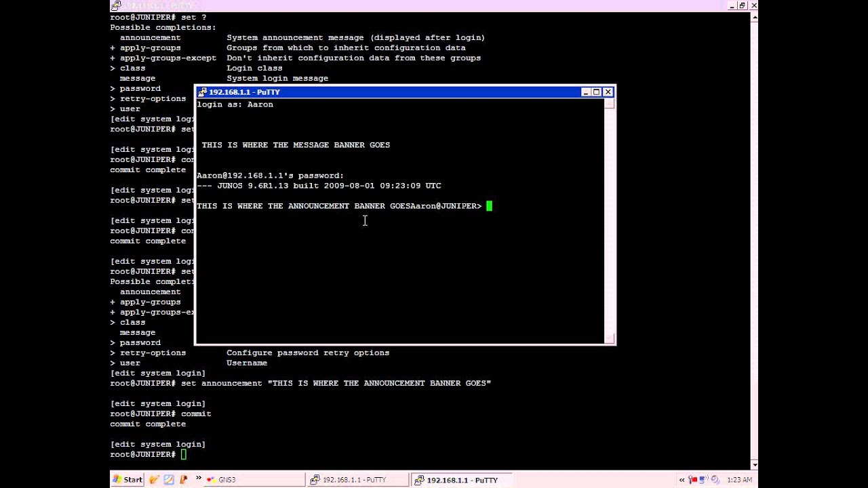Click the 'Aaron@JUNIPER>' prompt in front window
The image size is (868, 488).
point(446,206)
